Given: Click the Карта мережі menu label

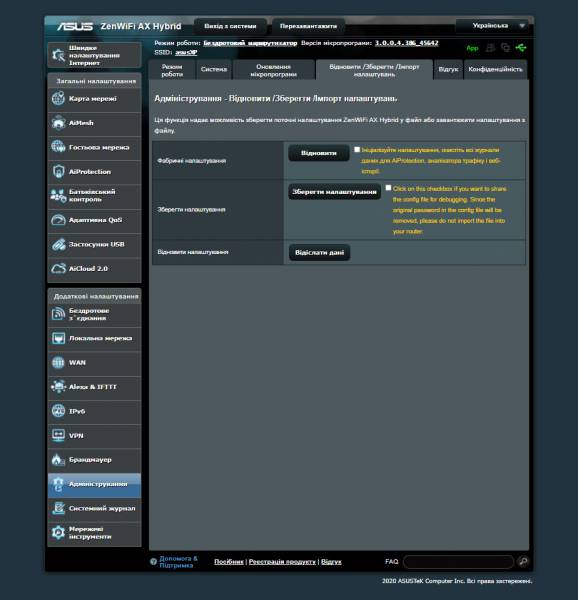Looking at the screenshot, I should (x=93, y=98).
